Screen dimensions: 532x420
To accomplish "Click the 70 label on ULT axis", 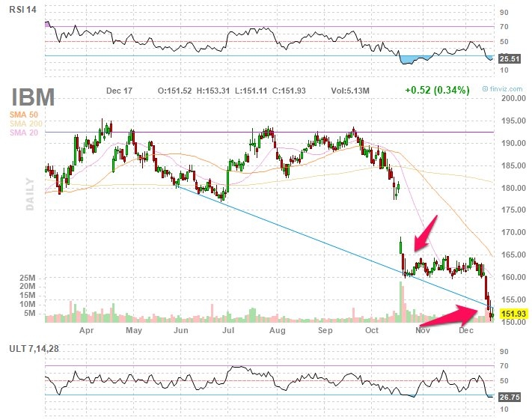I will [504, 365].
